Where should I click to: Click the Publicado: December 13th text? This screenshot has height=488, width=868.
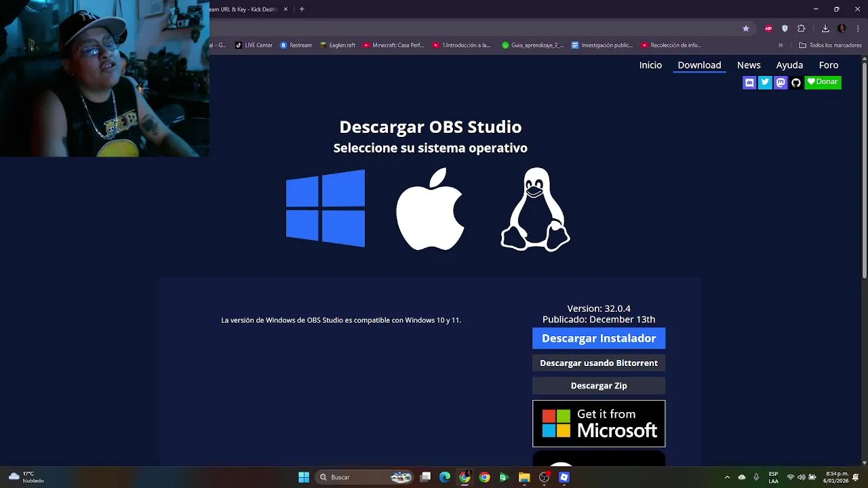599,319
